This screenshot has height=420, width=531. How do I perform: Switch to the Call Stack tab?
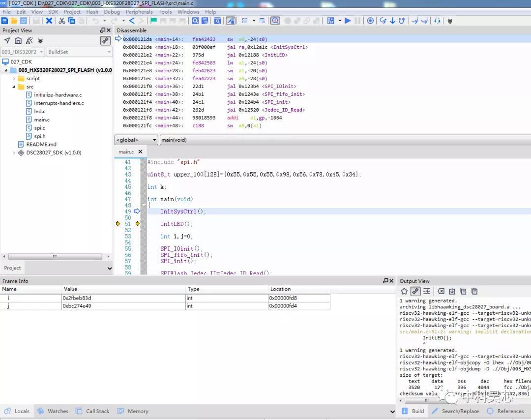(x=93, y=411)
